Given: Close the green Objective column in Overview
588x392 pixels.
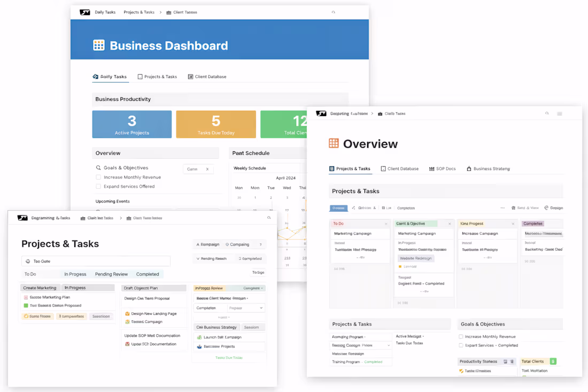Looking at the screenshot, I should [450, 224].
